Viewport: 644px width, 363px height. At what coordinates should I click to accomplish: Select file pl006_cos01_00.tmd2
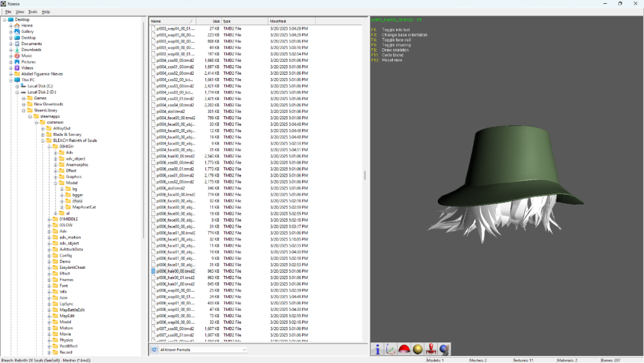(175, 175)
